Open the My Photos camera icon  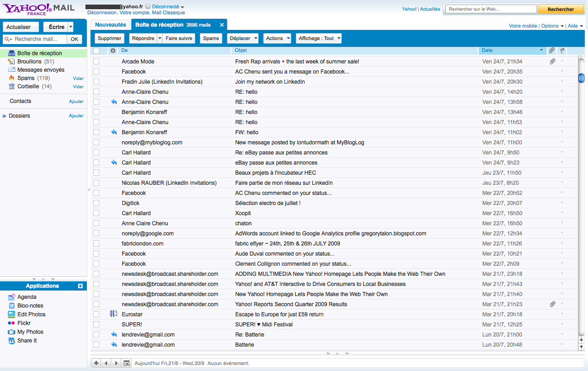[11, 332]
